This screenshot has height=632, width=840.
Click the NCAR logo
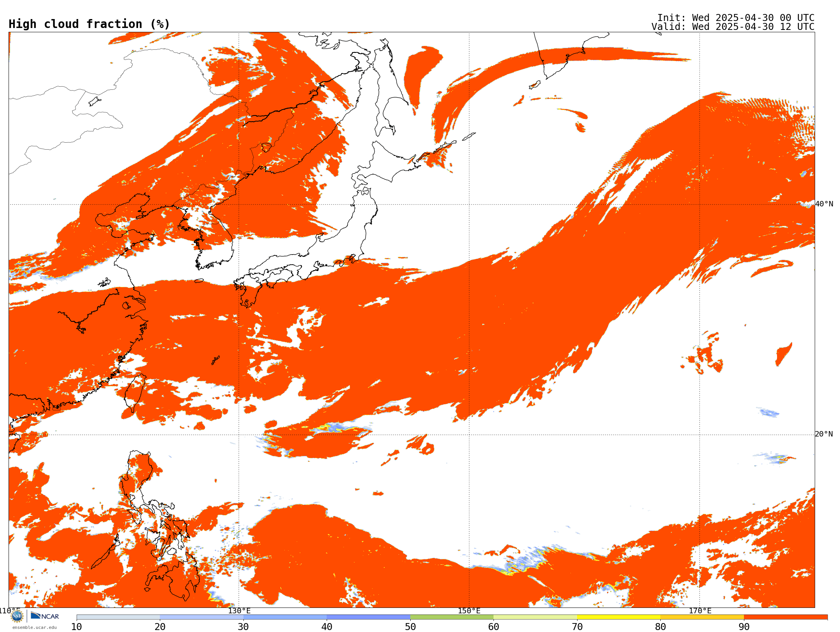(45, 616)
